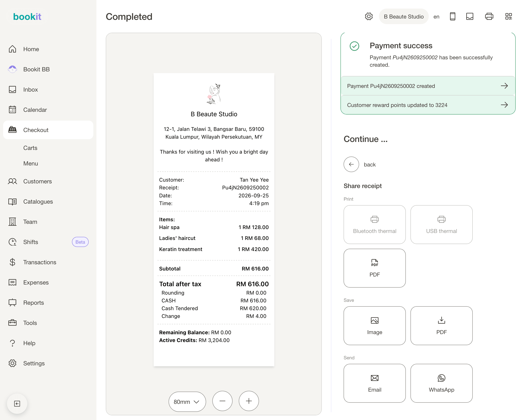Click the bookit logo
525x420 pixels.
(27, 17)
